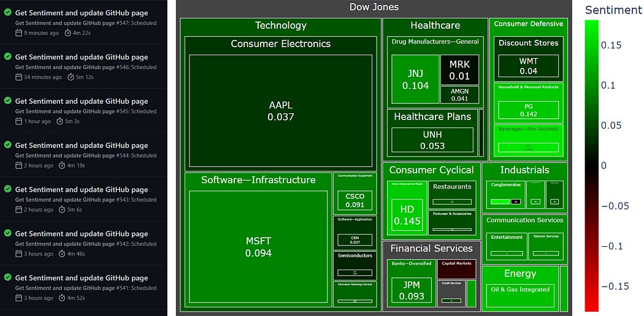Open workflow run titled above #542: Scheduled
The image size is (644, 316).
(x=82, y=234)
